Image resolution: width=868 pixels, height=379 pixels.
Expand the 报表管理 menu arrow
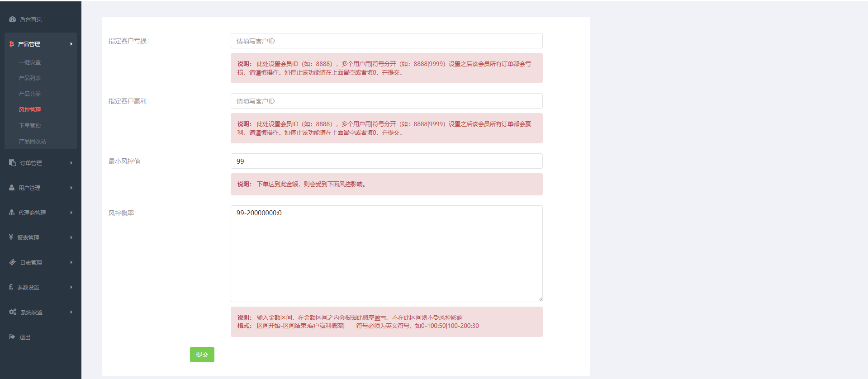click(71, 237)
